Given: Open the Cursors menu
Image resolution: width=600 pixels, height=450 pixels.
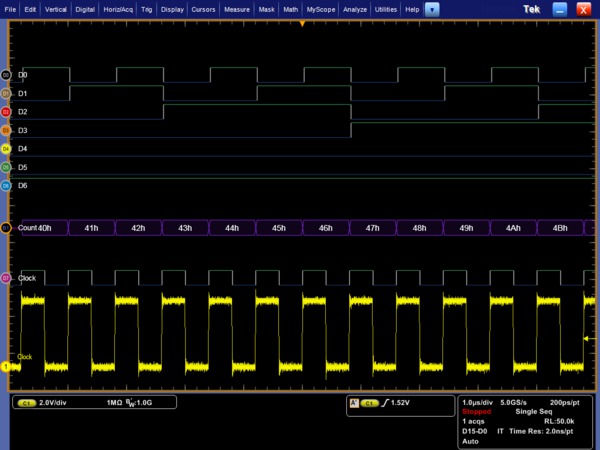Looking at the screenshot, I should point(203,8).
